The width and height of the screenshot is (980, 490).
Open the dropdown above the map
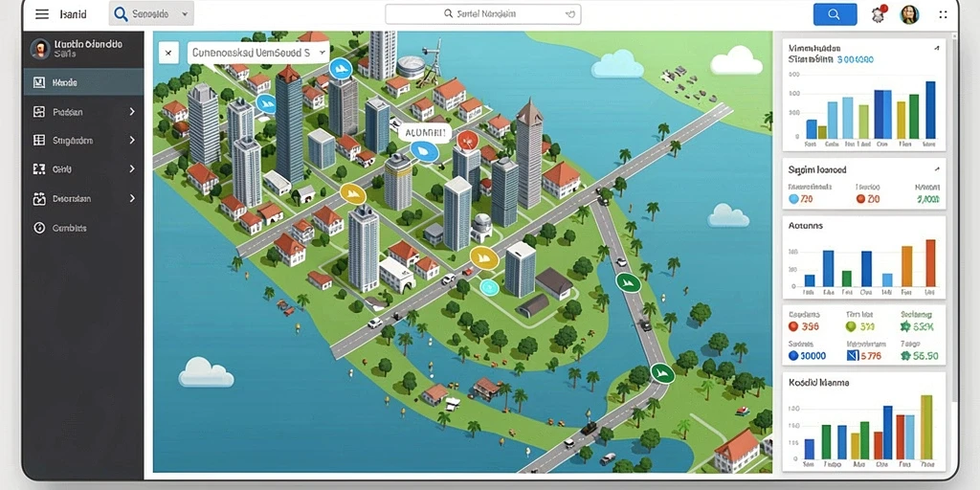click(258, 54)
